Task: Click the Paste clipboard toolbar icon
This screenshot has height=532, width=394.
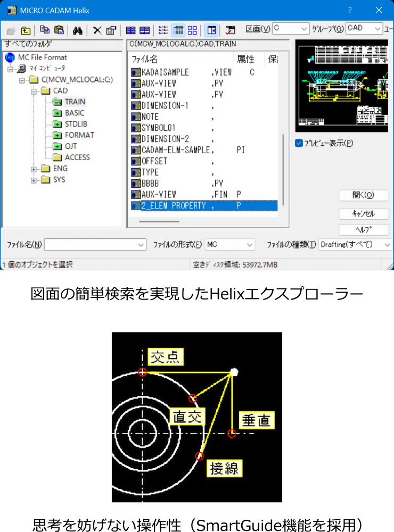Action: click(59, 30)
